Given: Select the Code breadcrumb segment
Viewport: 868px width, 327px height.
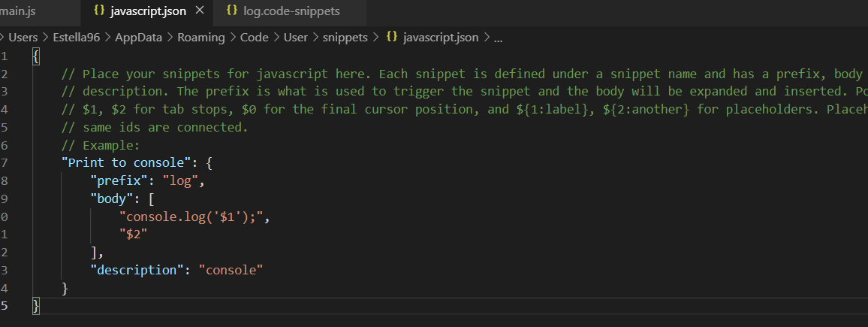Looking at the screenshot, I should tap(254, 38).
